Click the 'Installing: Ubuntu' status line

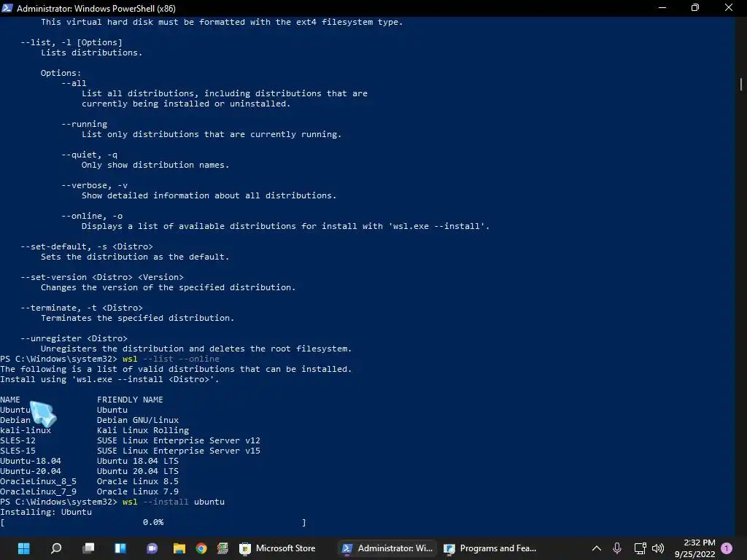pyautogui.click(x=46, y=512)
